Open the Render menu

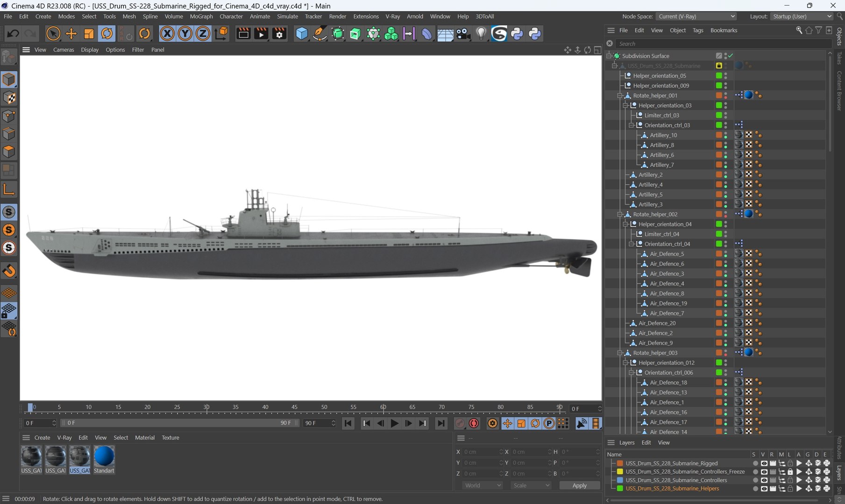(337, 16)
